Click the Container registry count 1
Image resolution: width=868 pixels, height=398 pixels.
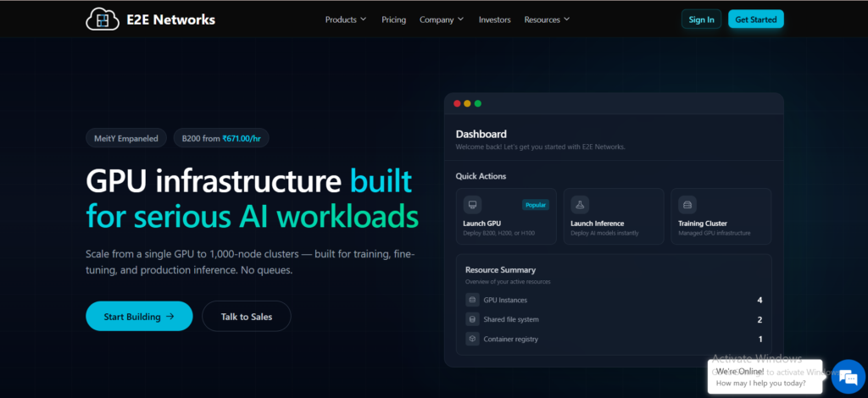(x=760, y=339)
